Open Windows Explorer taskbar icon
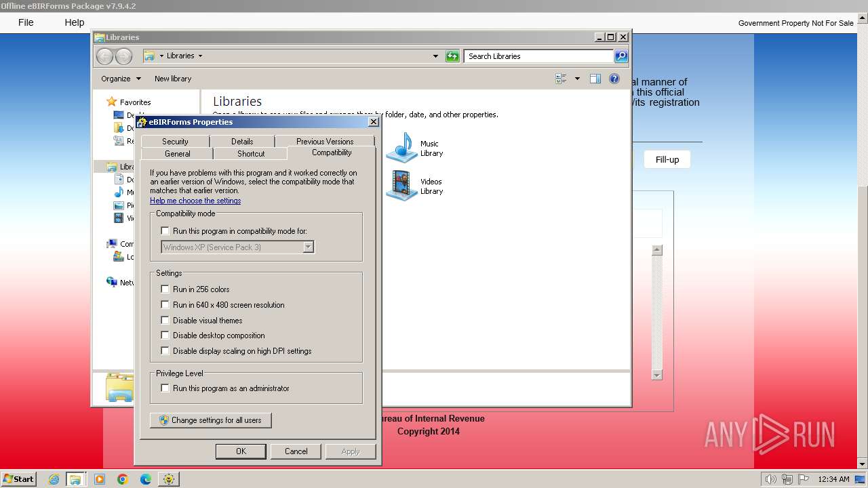Image resolution: width=868 pixels, height=488 pixels. pos(75,479)
